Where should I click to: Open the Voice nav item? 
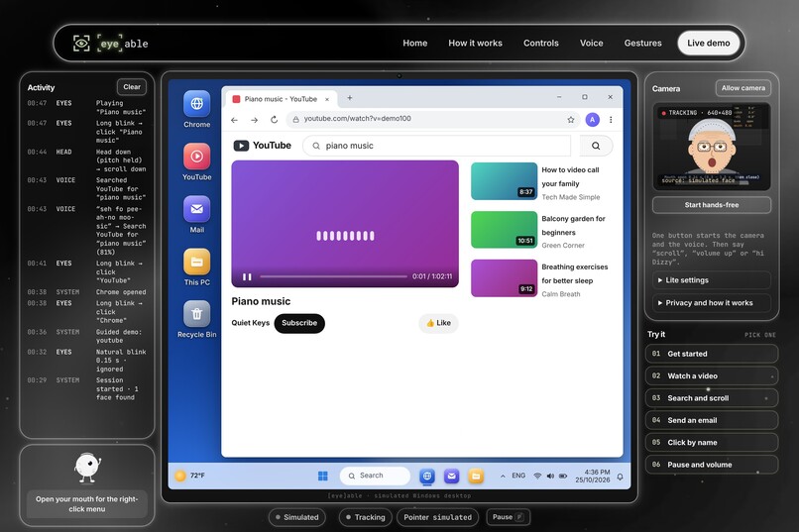tap(591, 44)
